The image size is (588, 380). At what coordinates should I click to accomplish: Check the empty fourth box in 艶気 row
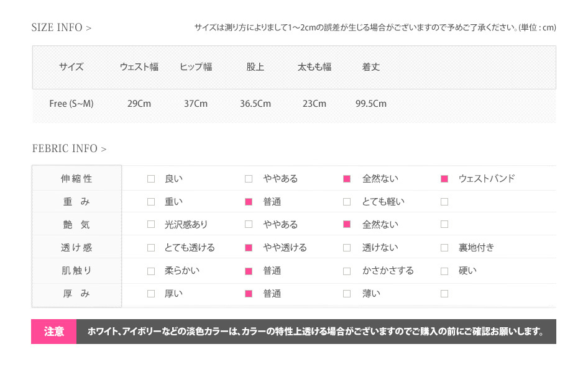point(444,225)
